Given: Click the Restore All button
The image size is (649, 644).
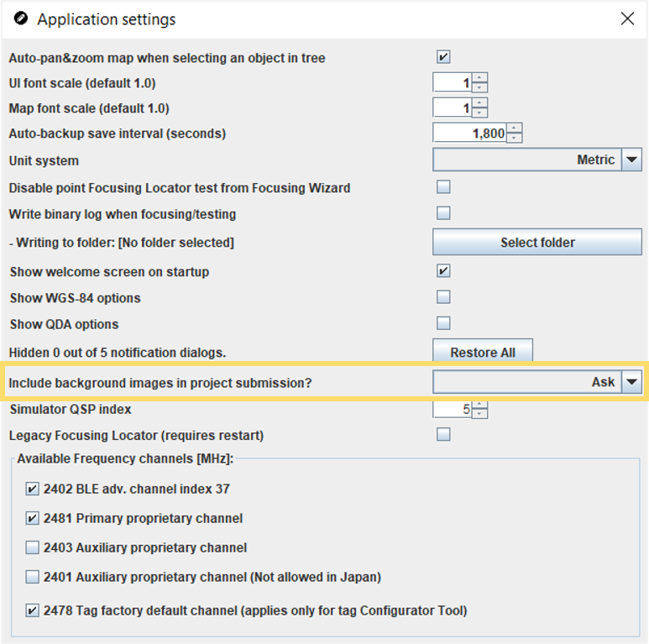Looking at the screenshot, I should tap(483, 351).
